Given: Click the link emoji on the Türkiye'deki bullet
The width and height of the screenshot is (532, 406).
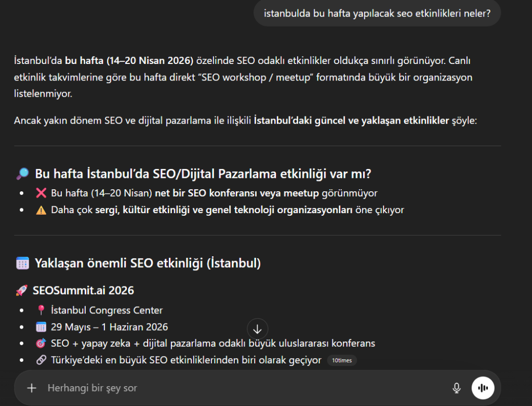Looking at the screenshot, I should coord(40,360).
